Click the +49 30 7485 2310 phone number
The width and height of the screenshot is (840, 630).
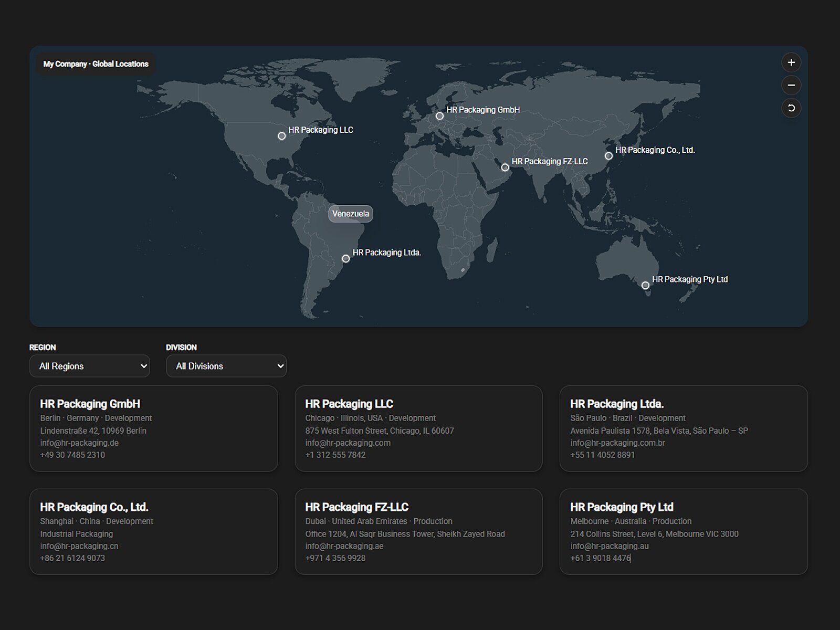point(72,455)
